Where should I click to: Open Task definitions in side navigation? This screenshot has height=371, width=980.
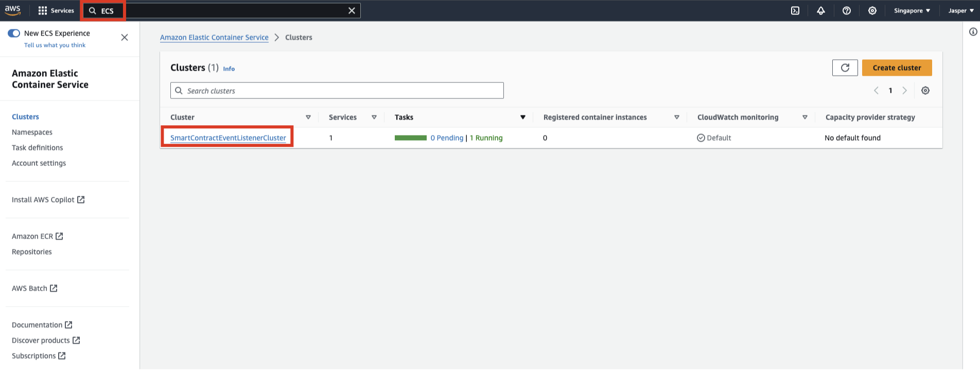tap(37, 147)
